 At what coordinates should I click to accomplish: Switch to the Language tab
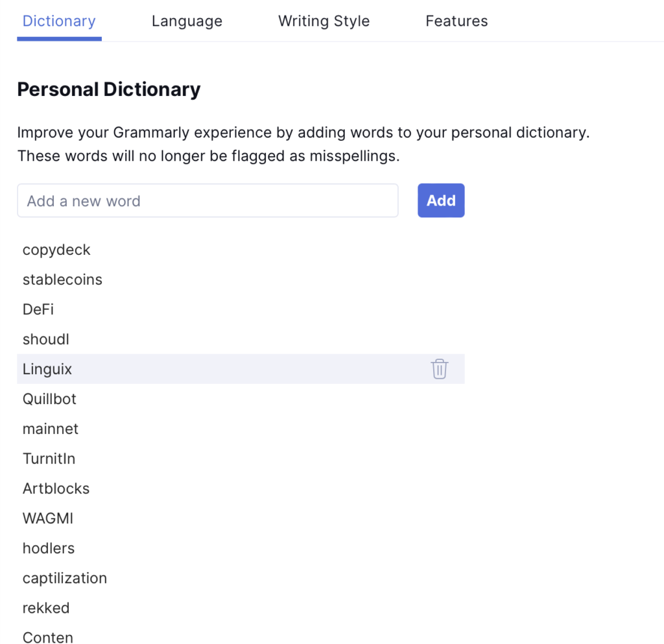187,21
